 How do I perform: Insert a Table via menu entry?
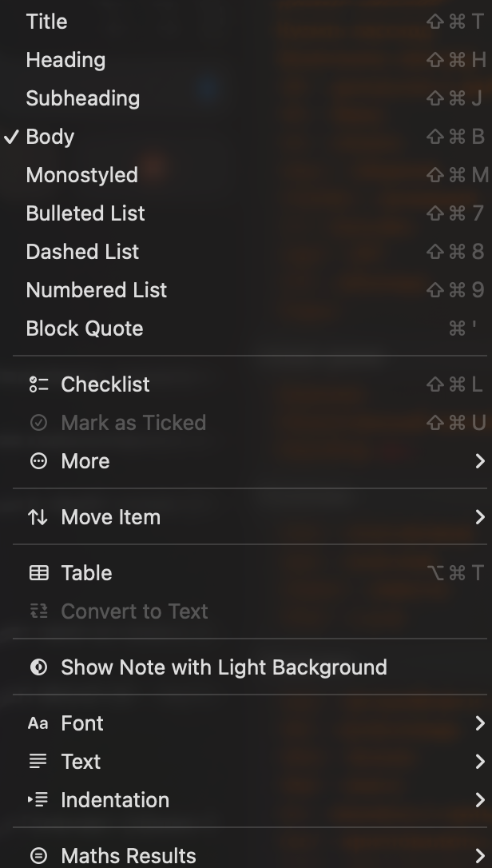click(x=86, y=573)
